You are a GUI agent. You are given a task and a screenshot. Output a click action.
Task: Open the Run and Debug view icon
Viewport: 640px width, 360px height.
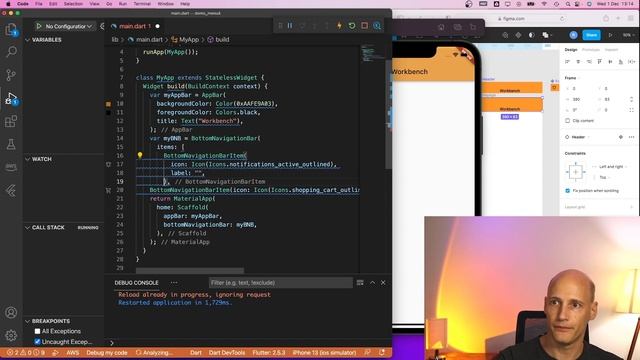click(11, 98)
